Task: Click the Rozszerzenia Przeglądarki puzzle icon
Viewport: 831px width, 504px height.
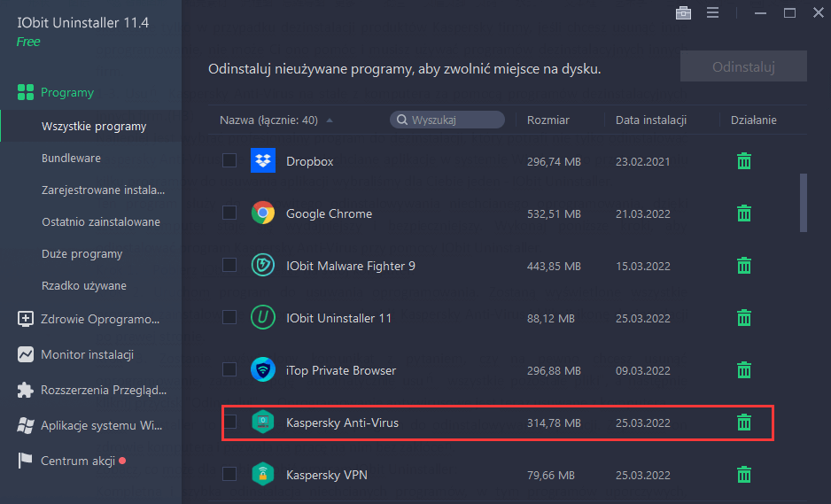Action: (x=26, y=390)
